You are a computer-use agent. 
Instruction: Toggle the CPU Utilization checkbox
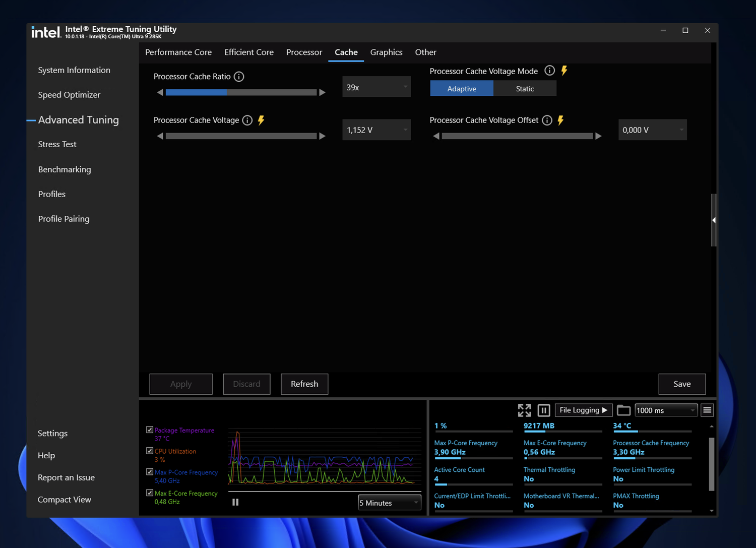pyautogui.click(x=150, y=451)
